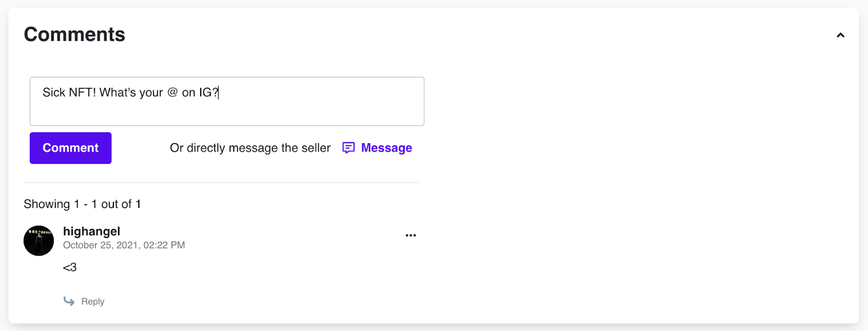Click the Comments heading
Viewport: 868px width, 331px height.
coord(74,35)
